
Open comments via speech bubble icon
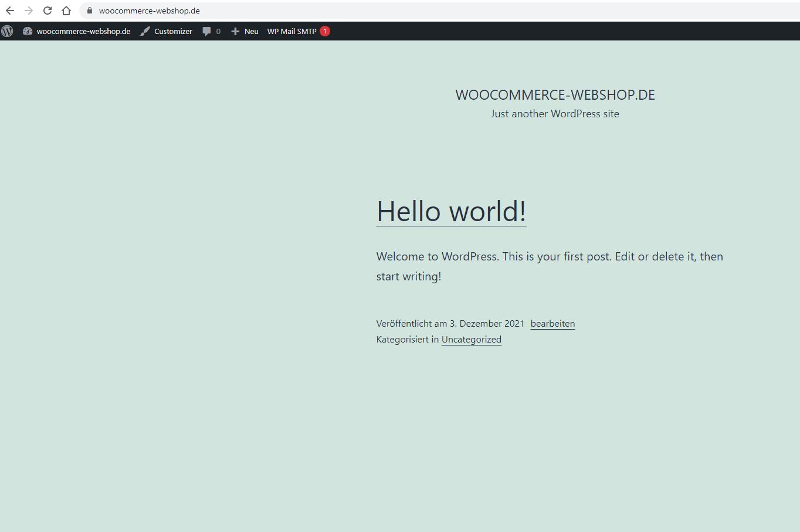click(206, 32)
